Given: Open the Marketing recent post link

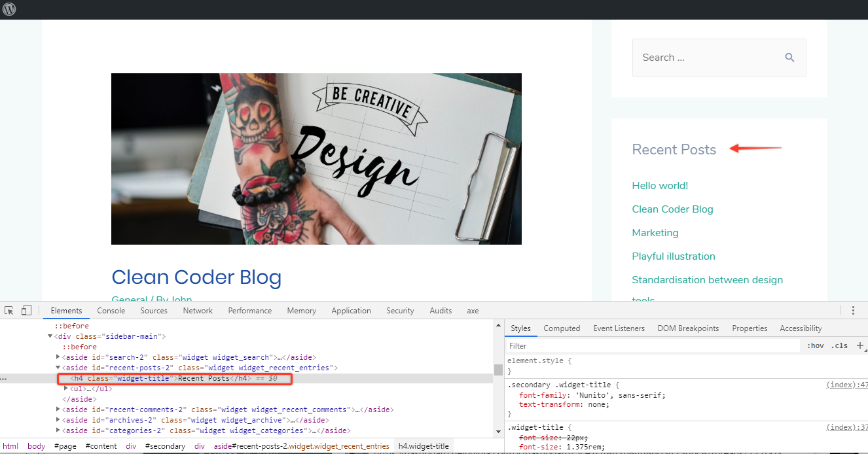Looking at the screenshot, I should point(655,233).
